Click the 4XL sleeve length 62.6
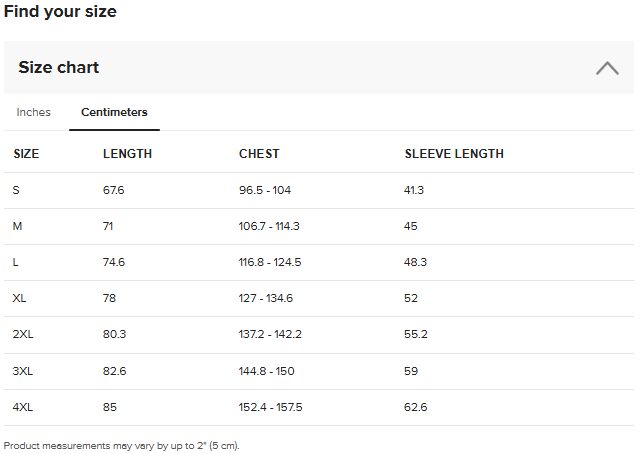 415,407
